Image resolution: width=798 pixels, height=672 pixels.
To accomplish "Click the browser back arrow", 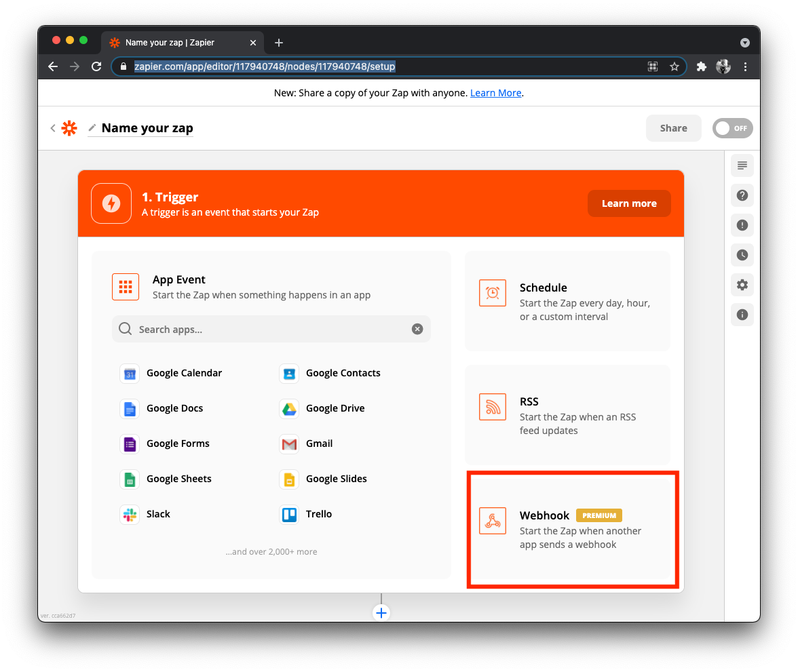I will click(53, 66).
